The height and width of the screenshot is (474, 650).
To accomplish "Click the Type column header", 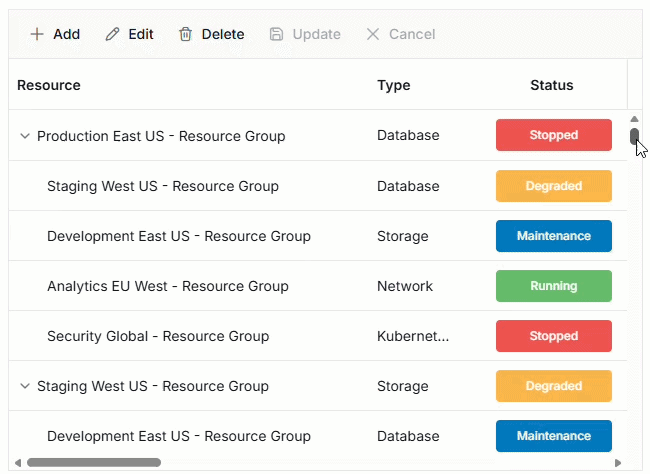I will (394, 85).
